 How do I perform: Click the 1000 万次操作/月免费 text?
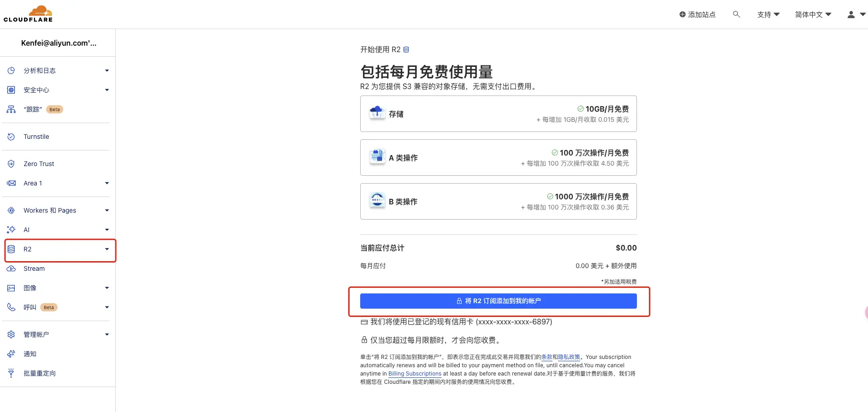pyautogui.click(x=592, y=197)
